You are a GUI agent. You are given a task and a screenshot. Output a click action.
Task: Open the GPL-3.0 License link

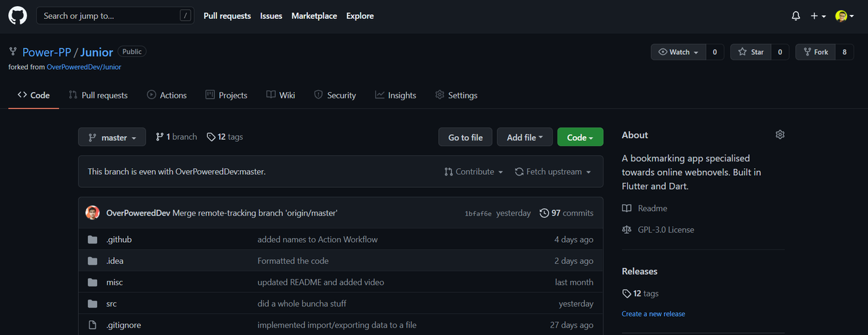coord(658,229)
